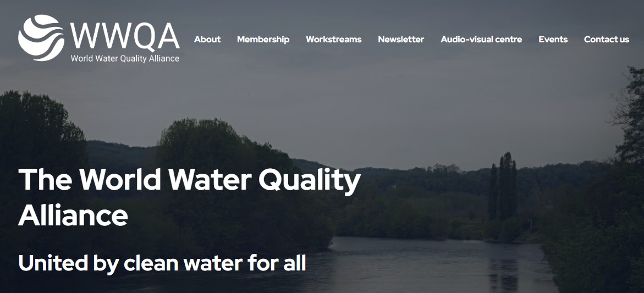Viewport: 644px width, 293px height.
Task: Click the large WWQA wordmark text
Action: tap(125, 36)
